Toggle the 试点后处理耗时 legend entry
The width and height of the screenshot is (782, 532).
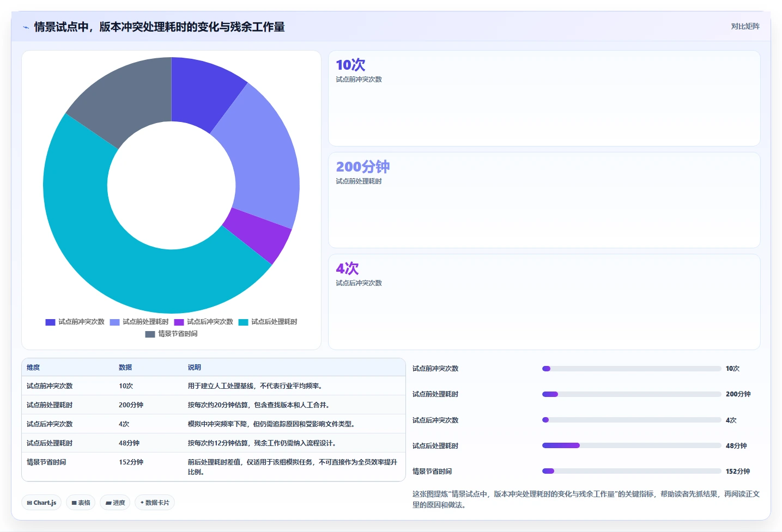point(268,322)
